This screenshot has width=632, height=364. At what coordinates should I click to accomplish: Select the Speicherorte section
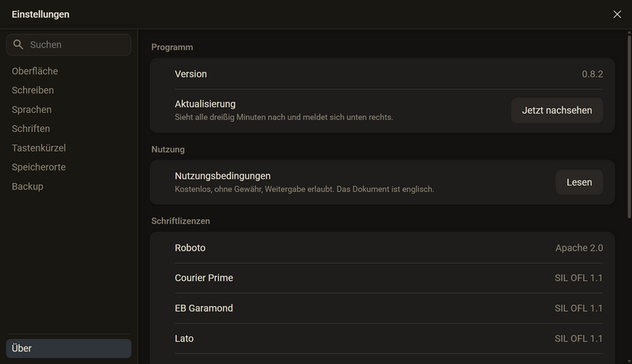tap(39, 167)
